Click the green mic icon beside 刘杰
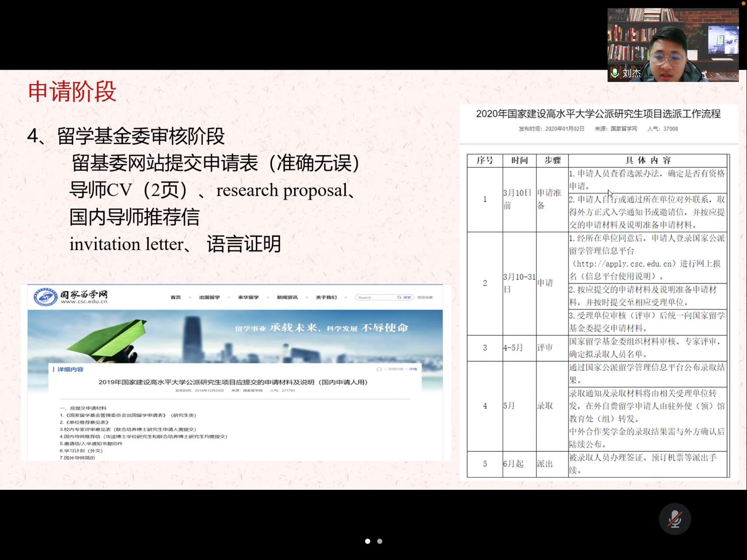This screenshot has height=560, width=747. point(615,73)
